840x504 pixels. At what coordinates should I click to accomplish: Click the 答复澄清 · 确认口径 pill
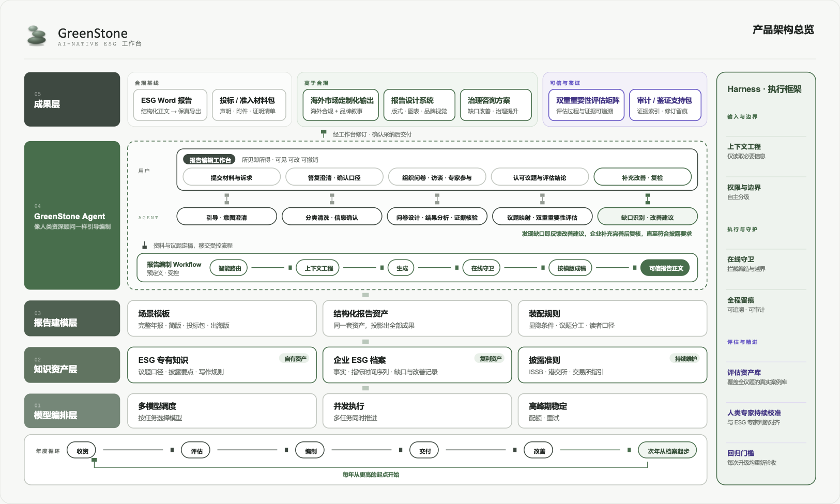[x=334, y=177]
